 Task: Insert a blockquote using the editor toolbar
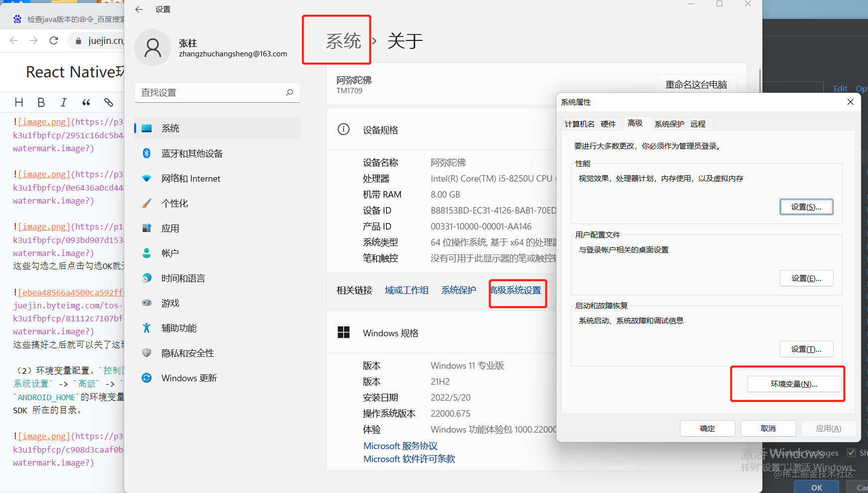86,102
